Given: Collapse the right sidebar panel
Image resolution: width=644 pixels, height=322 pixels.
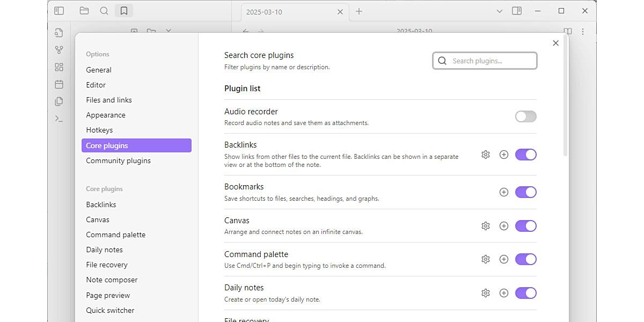Looking at the screenshot, I should tap(517, 11).
